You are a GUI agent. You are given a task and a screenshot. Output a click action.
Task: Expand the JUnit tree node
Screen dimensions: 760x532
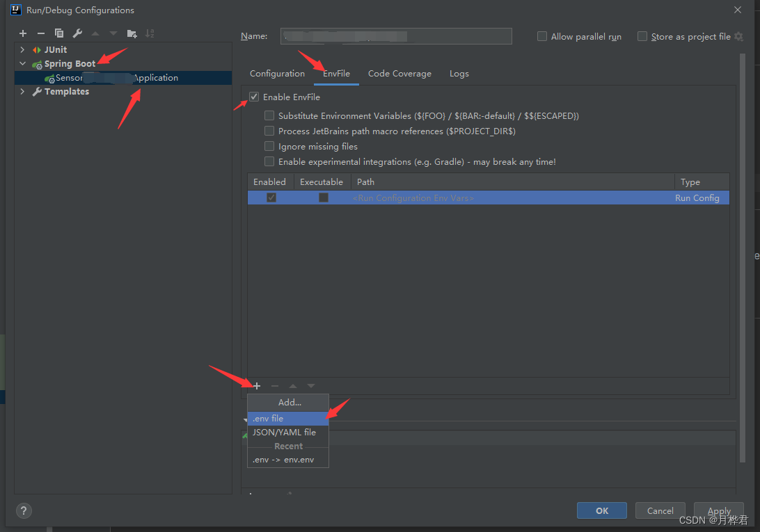22,50
